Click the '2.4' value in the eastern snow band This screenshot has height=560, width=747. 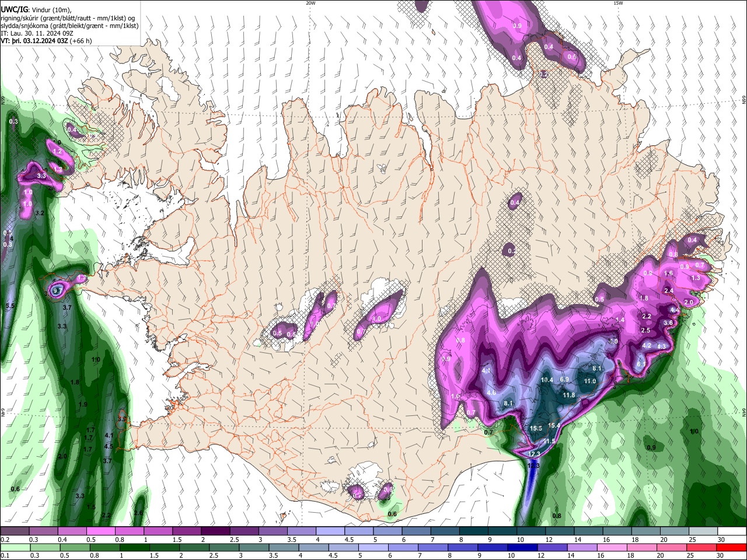(x=669, y=290)
